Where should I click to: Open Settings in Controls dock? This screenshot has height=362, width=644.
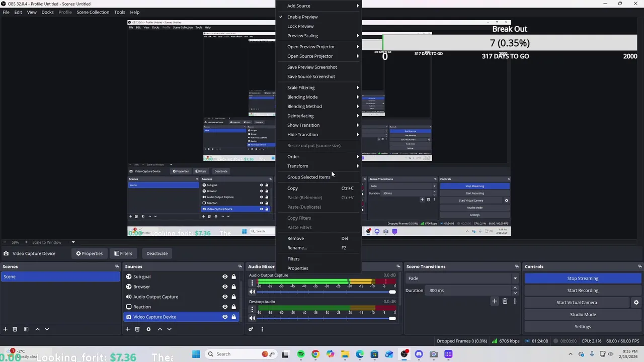pos(583,327)
